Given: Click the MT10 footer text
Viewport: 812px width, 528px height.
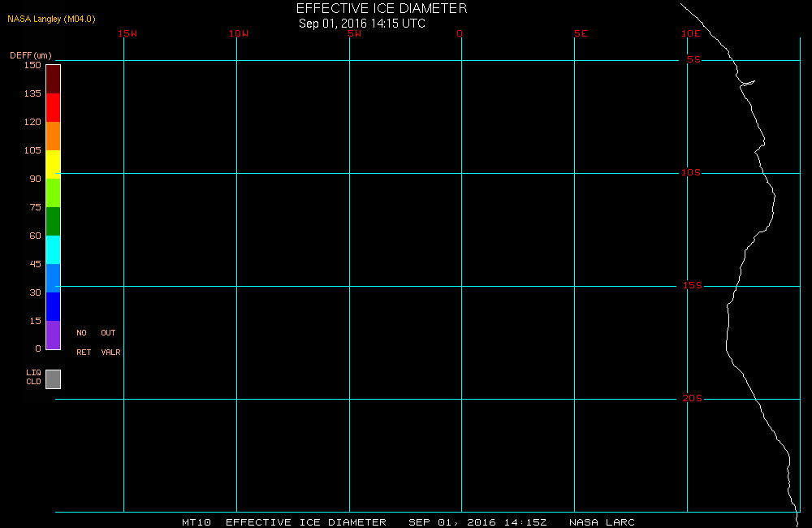Looking at the screenshot, I should tap(197, 522).
